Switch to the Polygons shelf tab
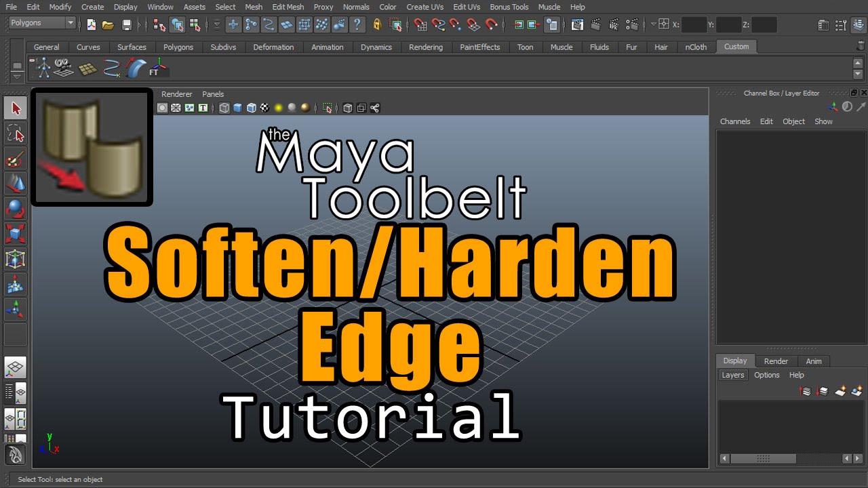The width and height of the screenshot is (868, 488). point(178,47)
